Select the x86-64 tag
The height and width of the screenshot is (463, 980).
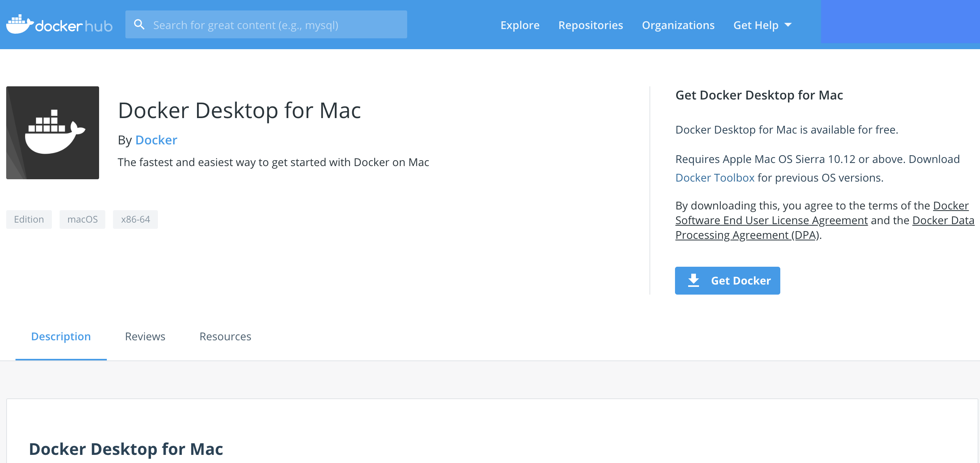[x=135, y=219]
